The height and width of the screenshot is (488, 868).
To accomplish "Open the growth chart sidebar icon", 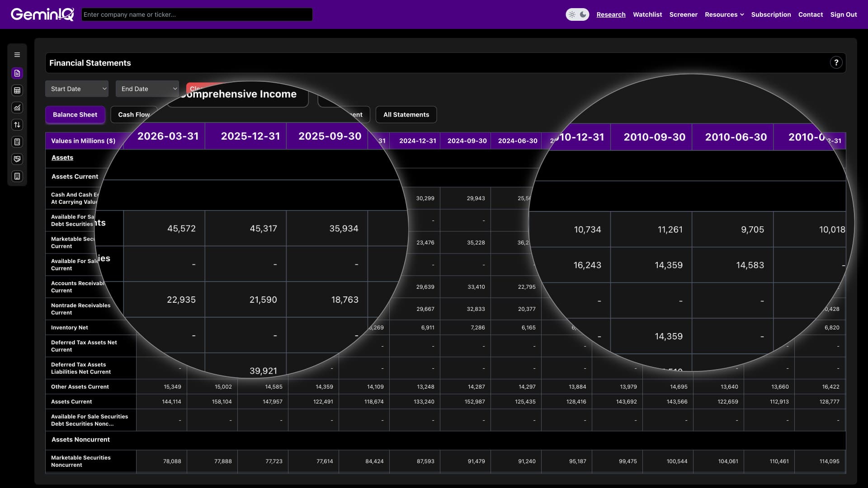I will pos(17,108).
